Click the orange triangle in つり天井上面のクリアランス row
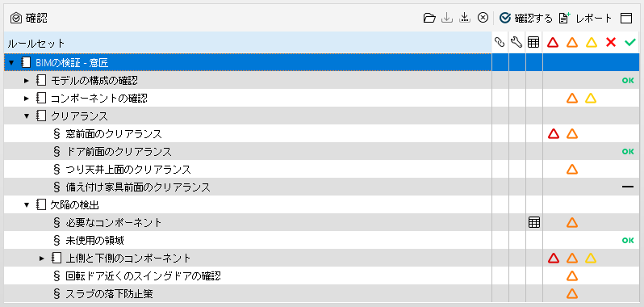 pyautogui.click(x=572, y=169)
